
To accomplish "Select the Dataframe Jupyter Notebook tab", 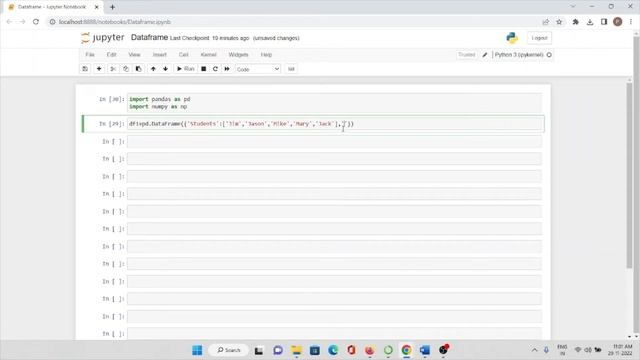I will tap(53, 7).
